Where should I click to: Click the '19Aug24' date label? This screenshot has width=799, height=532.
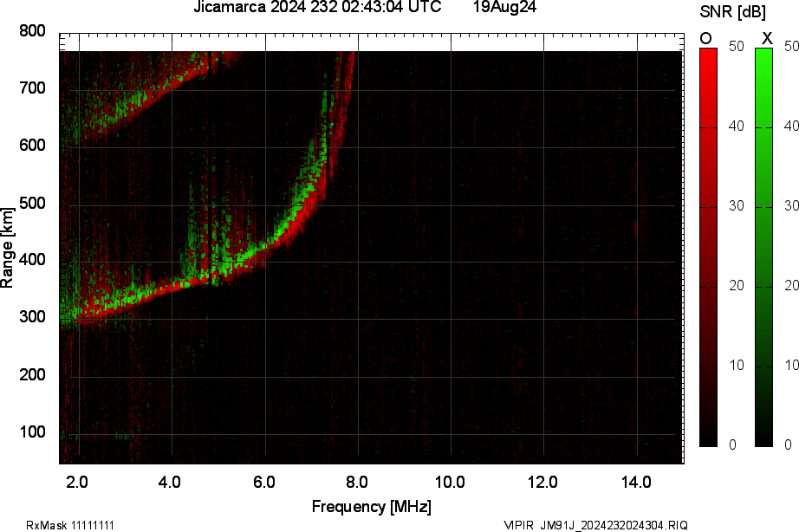point(503,7)
